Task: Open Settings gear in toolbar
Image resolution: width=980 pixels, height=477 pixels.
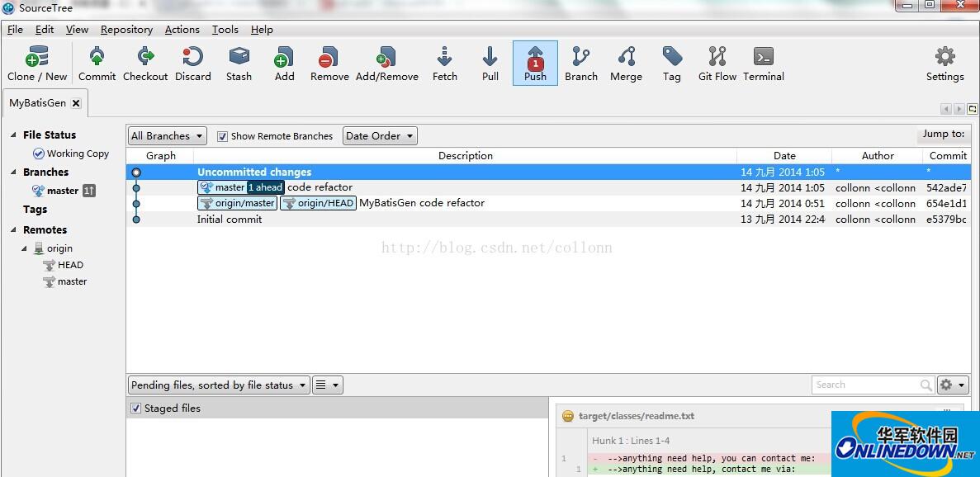Action: click(945, 63)
